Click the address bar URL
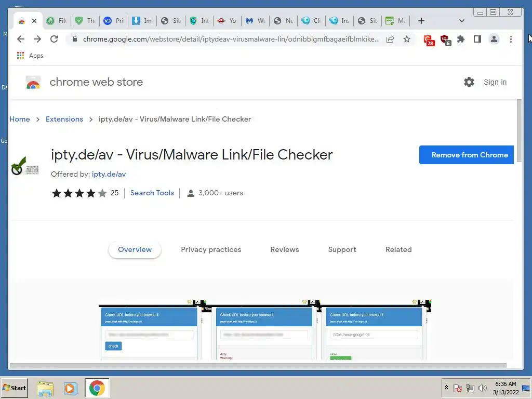The image size is (532, 399). (231, 39)
